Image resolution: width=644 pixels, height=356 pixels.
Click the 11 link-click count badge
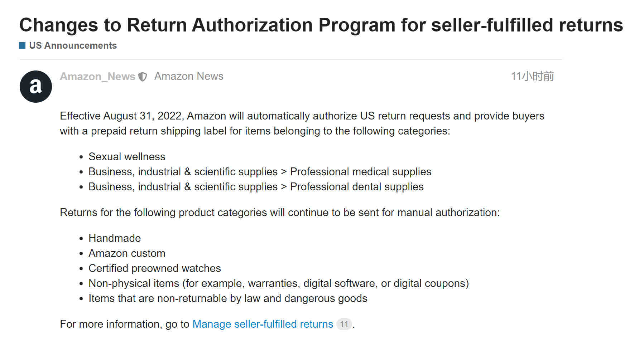click(x=344, y=324)
